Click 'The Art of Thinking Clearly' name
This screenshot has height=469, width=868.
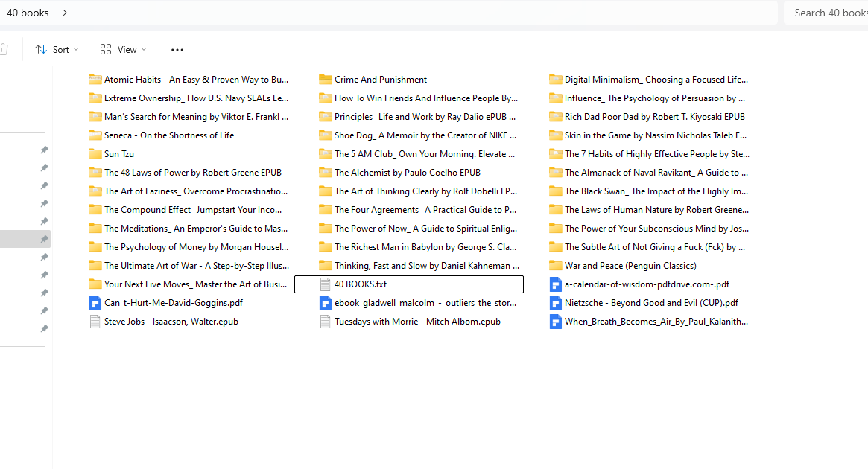[x=425, y=191]
